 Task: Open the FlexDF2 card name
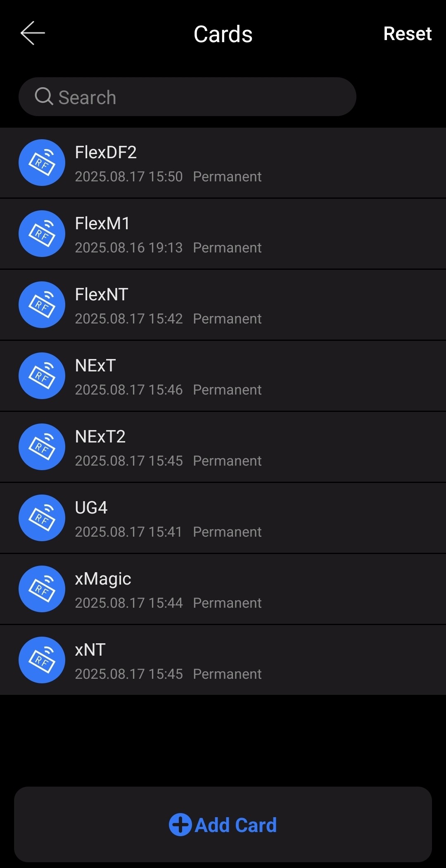pyautogui.click(x=106, y=152)
